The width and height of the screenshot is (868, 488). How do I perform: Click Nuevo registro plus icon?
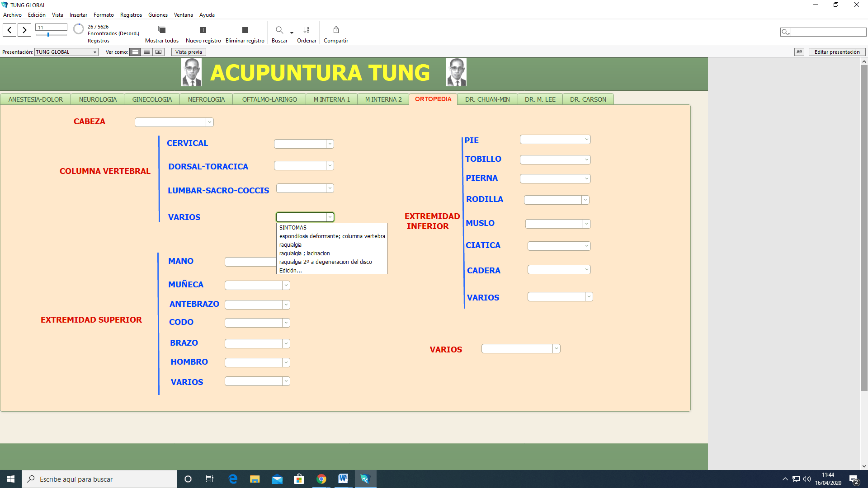click(x=203, y=30)
